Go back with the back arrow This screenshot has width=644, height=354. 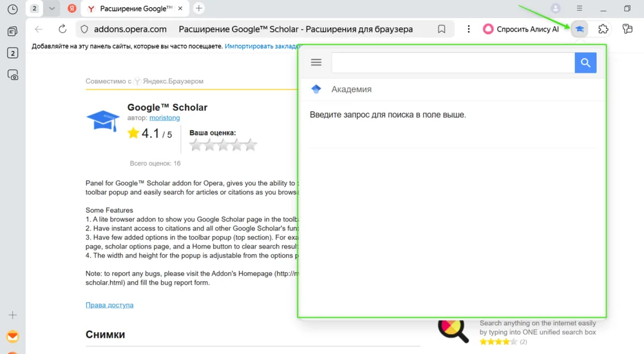click(39, 29)
